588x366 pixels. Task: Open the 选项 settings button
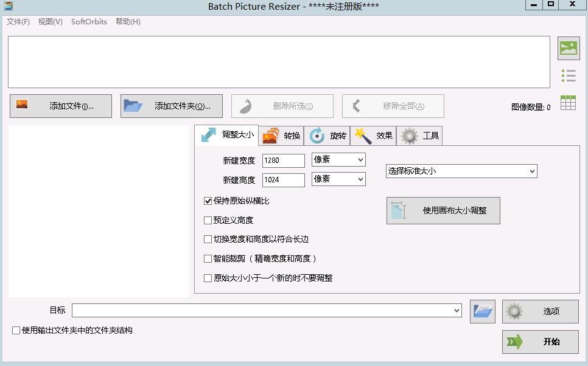[x=541, y=311]
